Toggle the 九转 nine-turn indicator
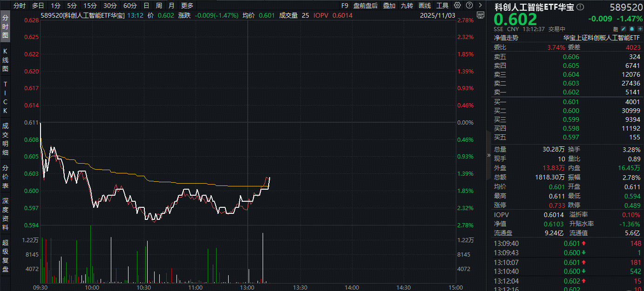Image resolution: width=644 pixels, height=291 pixels. 407,6
